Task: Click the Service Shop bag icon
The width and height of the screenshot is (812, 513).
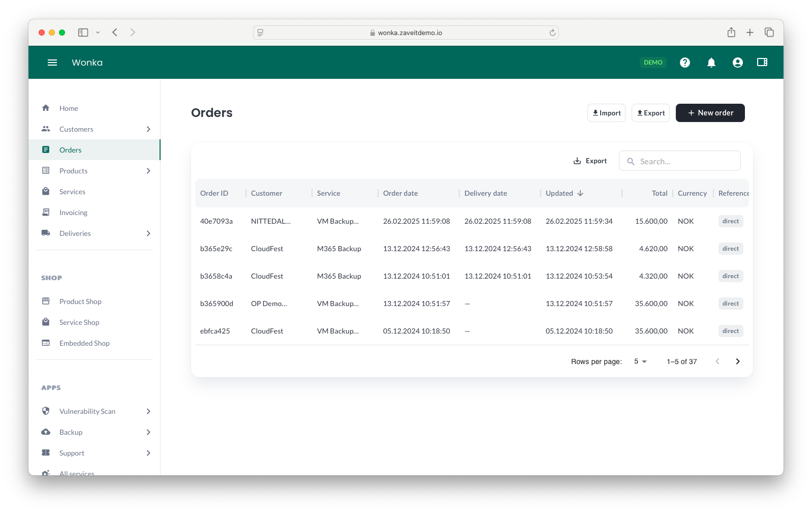Action: point(46,322)
